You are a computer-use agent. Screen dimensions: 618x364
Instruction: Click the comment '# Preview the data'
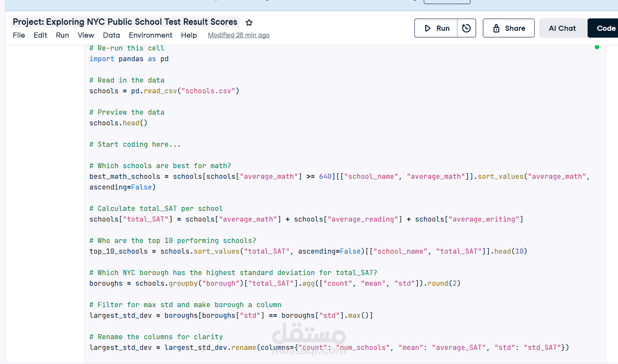click(127, 112)
